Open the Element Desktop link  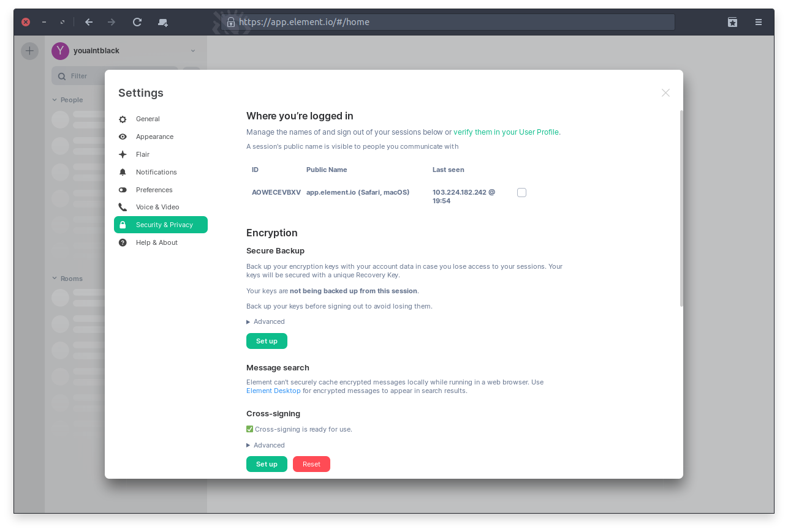coord(273,391)
